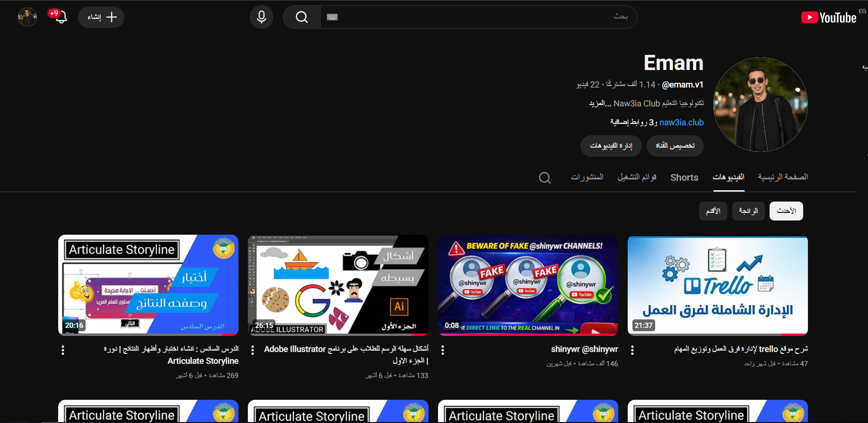868x423 pixels.
Task: Start voice search with microphone icon
Action: pos(262,18)
